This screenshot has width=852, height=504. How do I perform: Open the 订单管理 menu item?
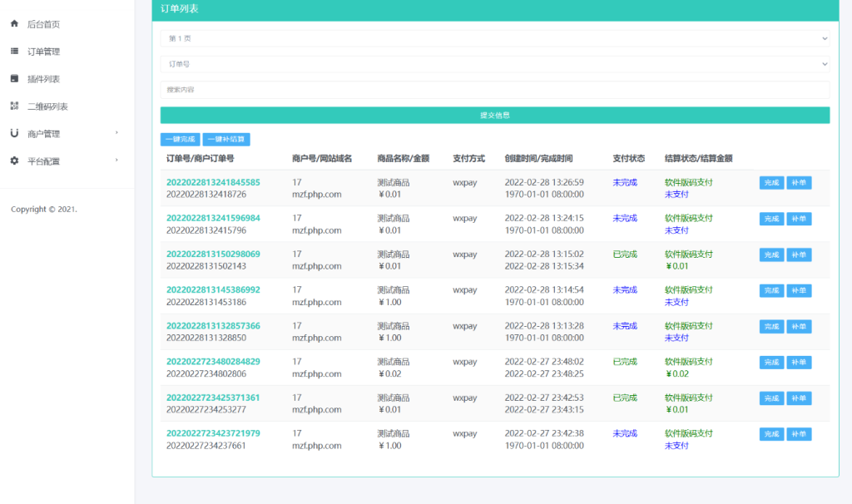pos(43,52)
